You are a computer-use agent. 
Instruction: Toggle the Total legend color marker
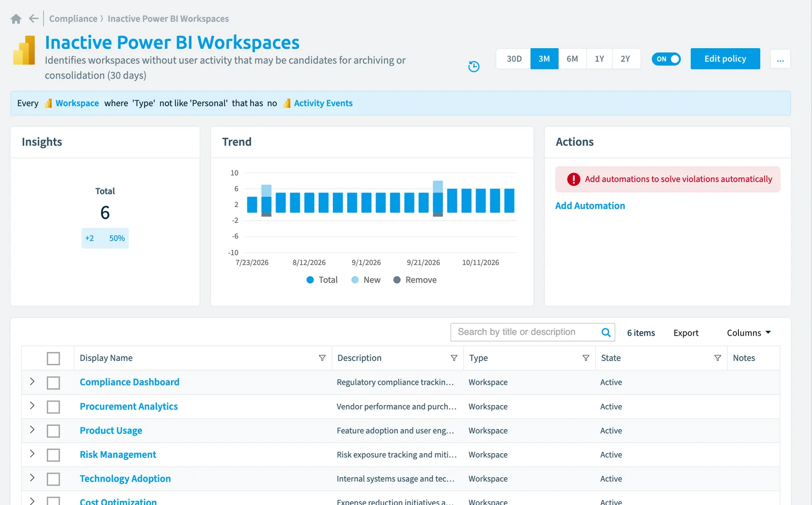coord(310,280)
